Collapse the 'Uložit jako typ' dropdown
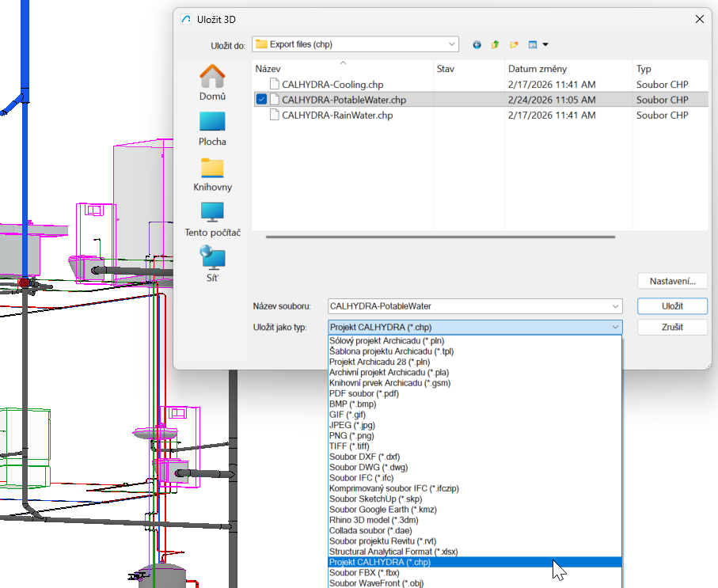 pos(614,328)
